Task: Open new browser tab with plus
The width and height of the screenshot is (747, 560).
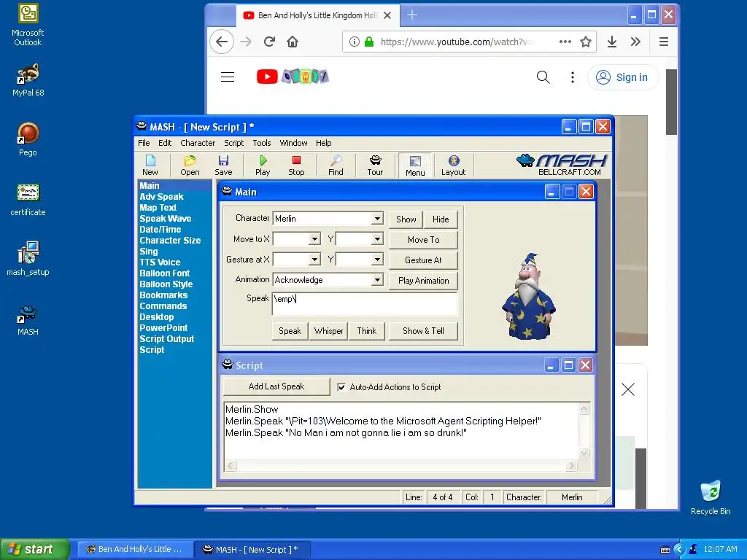Action: click(x=412, y=15)
